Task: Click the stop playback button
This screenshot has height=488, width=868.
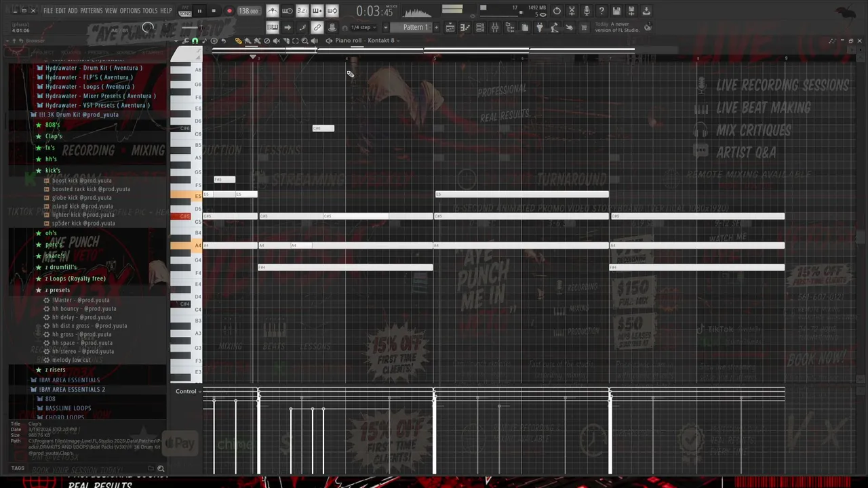Action: click(214, 11)
